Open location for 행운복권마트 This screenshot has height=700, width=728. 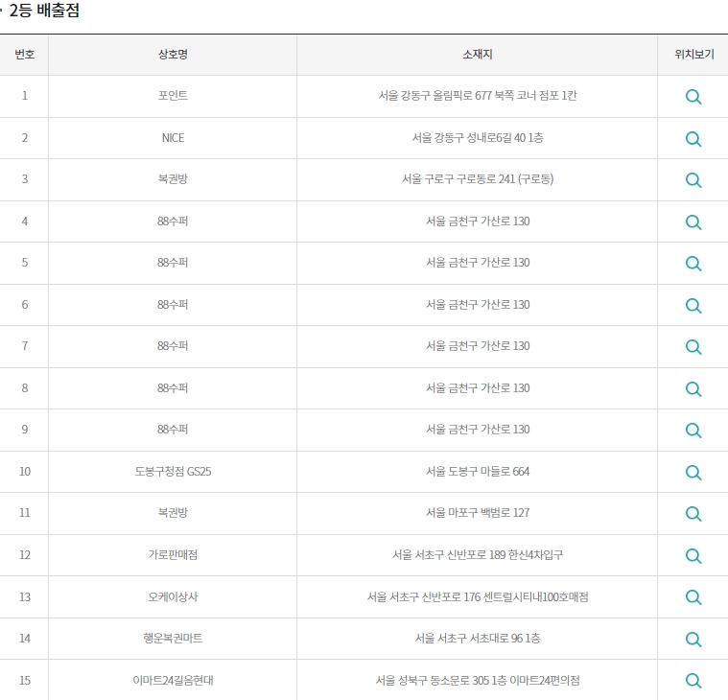(693, 640)
